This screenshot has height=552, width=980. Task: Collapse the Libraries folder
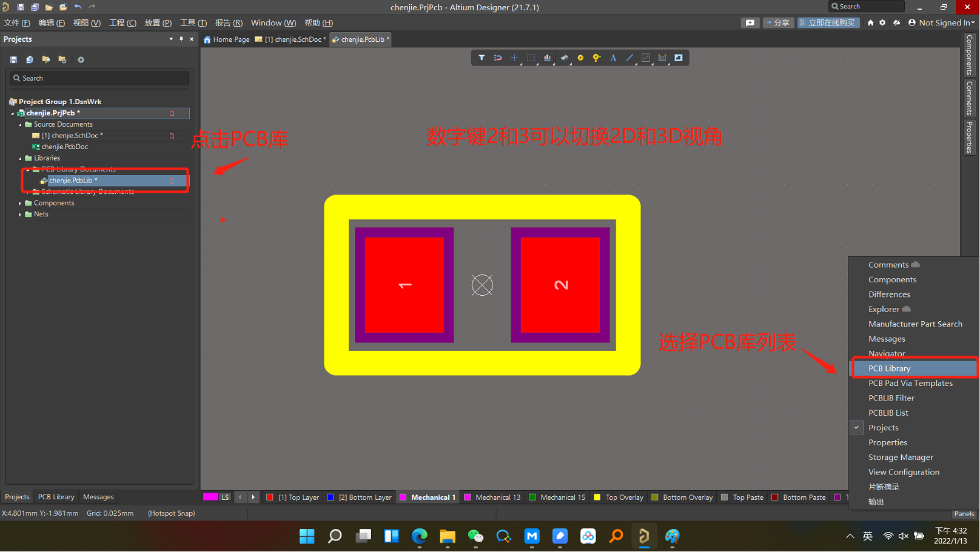(20, 158)
